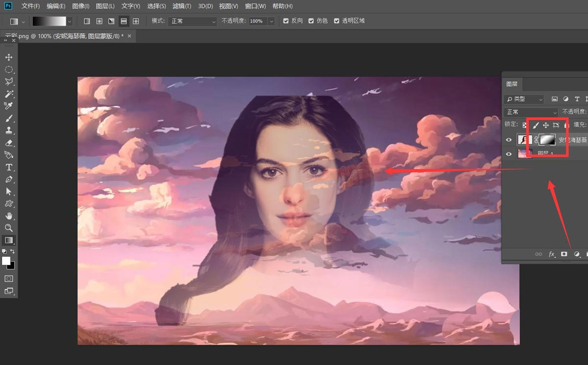The image size is (588, 365).
Task: Toggle Quick Mask mode
Action: pyautogui.click(x=9, y=278)
